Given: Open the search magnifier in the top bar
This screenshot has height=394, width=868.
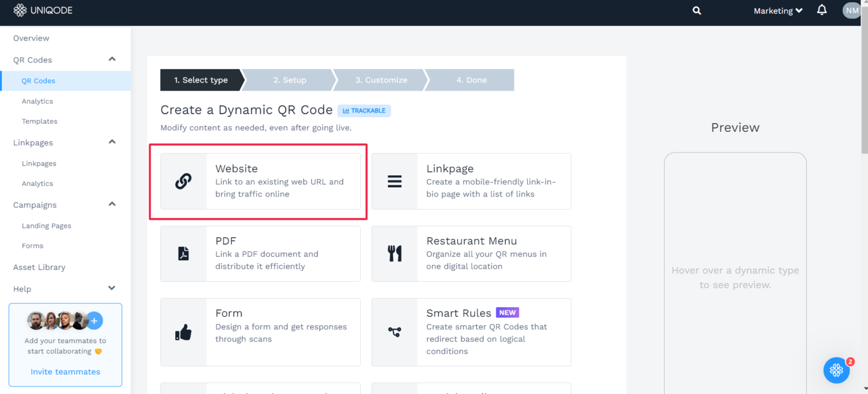Looking at the screenshot, I should [696, 10].
